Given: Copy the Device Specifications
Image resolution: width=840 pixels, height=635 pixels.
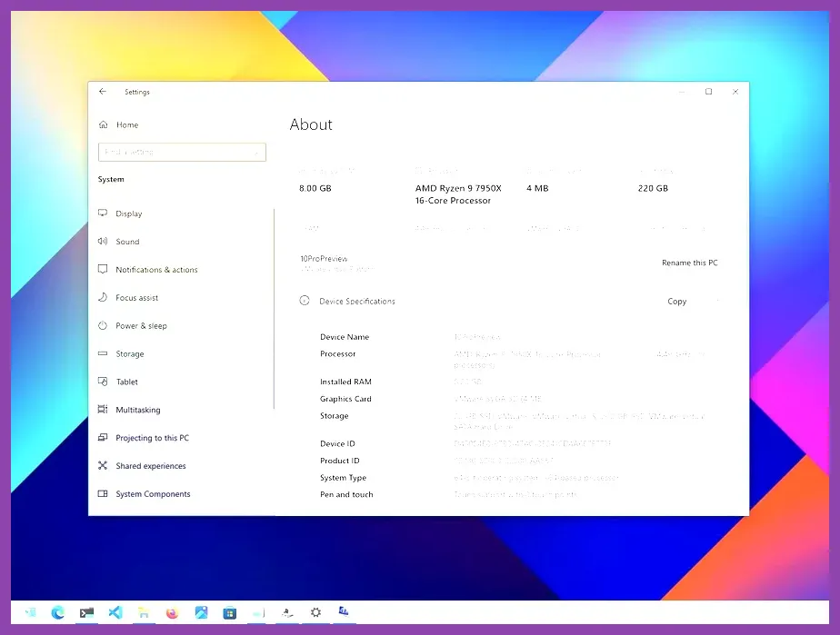Looking at the screenshot, I should [676, 302].
